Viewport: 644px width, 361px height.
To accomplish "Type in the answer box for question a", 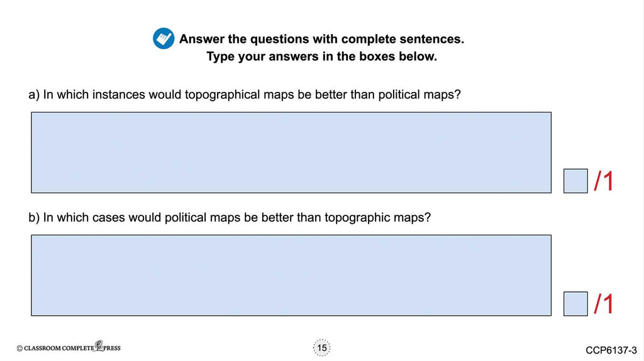I will (291, 152).
